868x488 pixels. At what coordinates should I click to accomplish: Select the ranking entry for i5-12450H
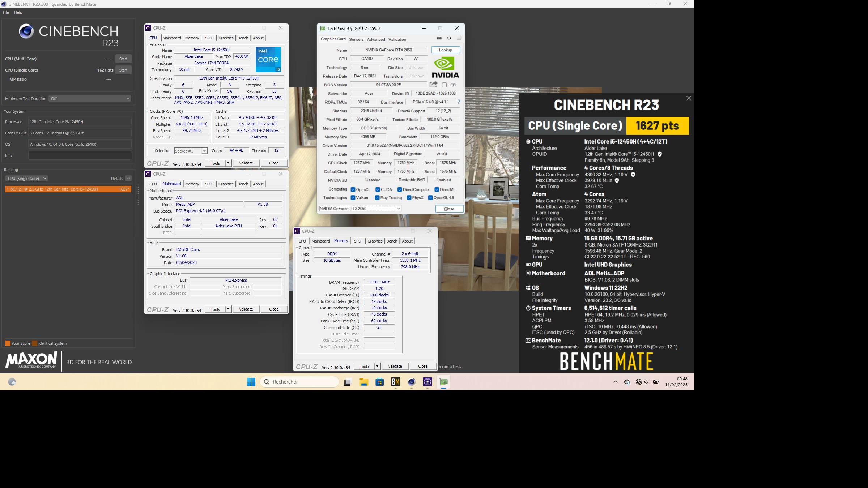point(68,189)
